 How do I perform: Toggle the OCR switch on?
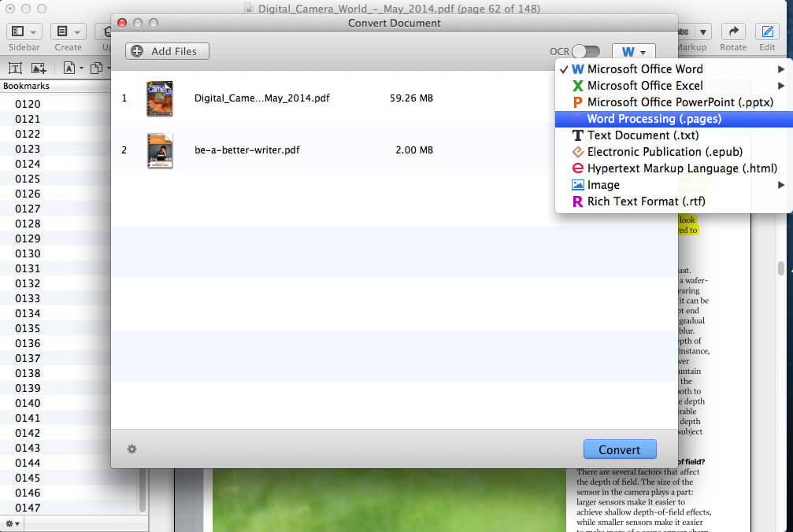point(586,51)
